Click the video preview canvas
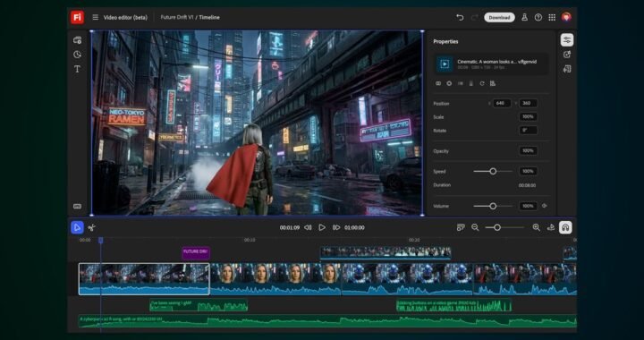 click(x=257, y=123)
